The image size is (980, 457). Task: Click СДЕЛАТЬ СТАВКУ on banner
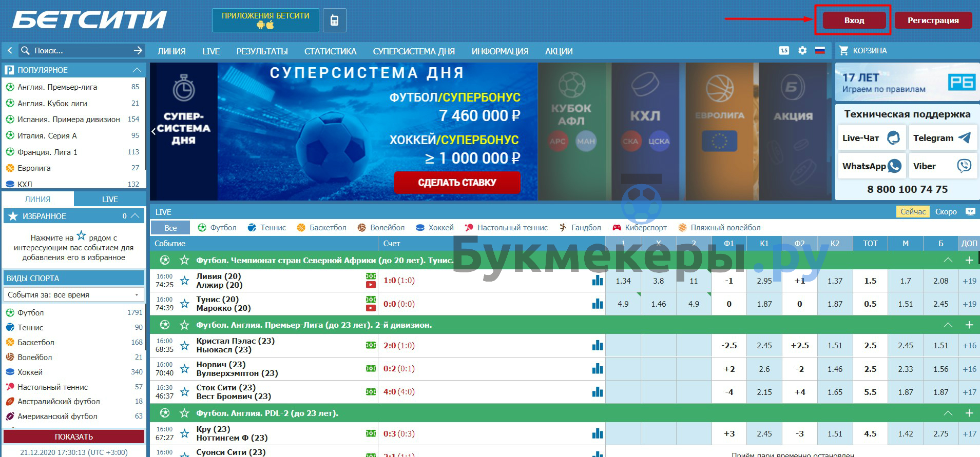coord(457,182)
